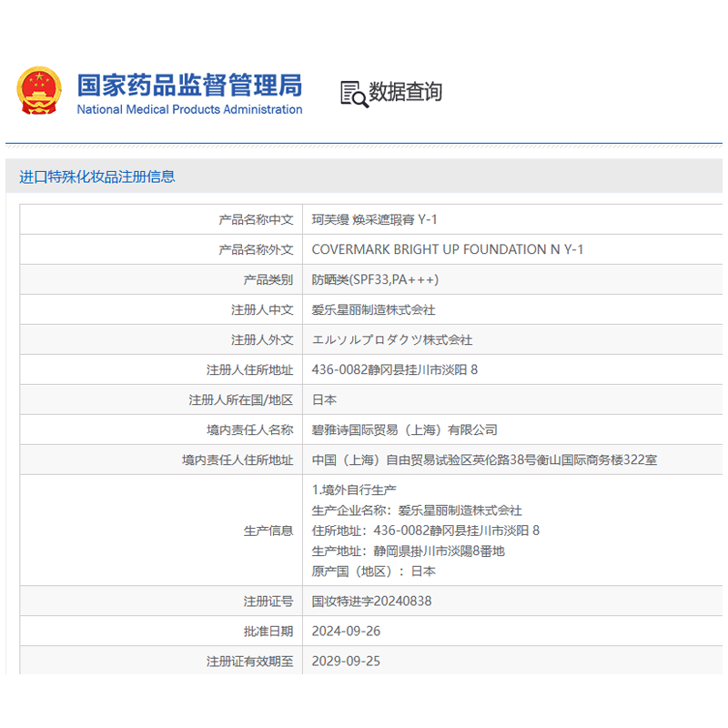Select the date 2029-09-25

[346, 662]
